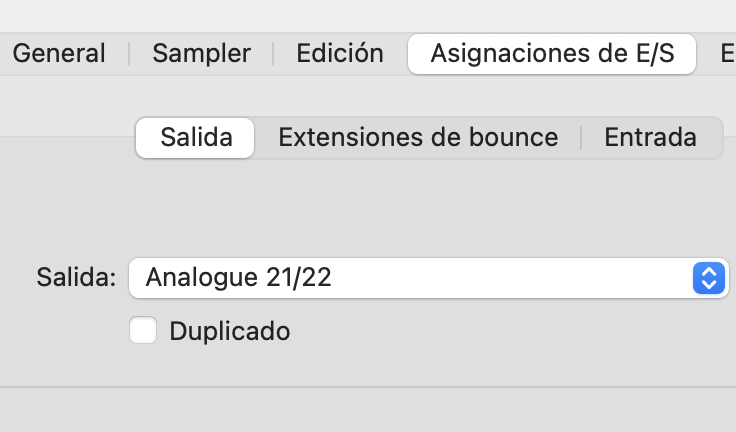Switch to the Entrada segment

pyautogui.click(x=650, y=138)
